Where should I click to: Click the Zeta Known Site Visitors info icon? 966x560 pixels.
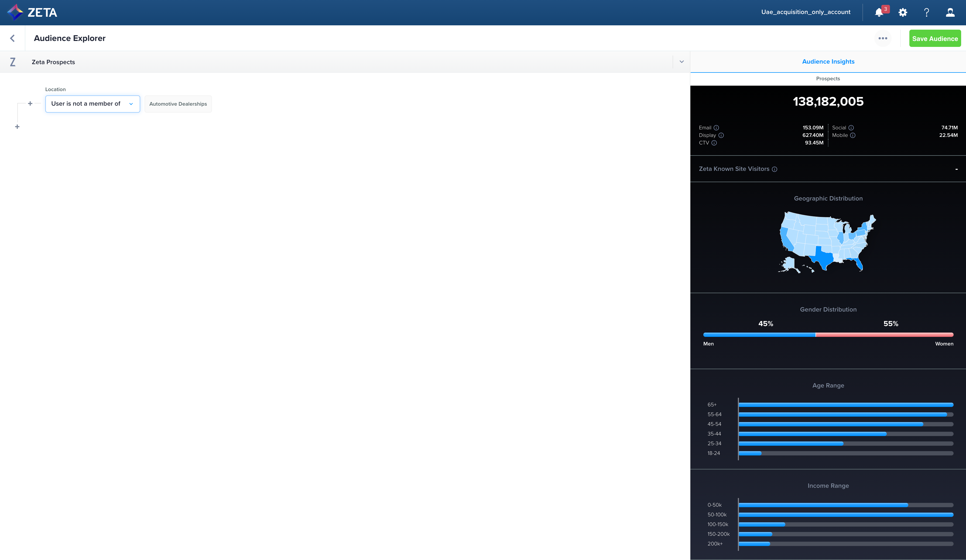pyautogui.click(x=774, y=169)
